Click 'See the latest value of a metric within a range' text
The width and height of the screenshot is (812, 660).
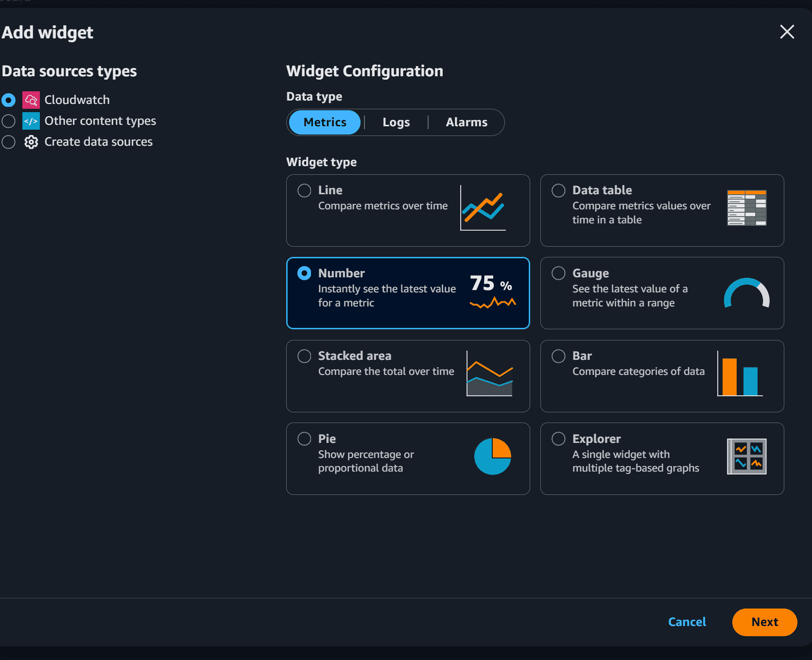pyautogui.click(x=630, y=296)
